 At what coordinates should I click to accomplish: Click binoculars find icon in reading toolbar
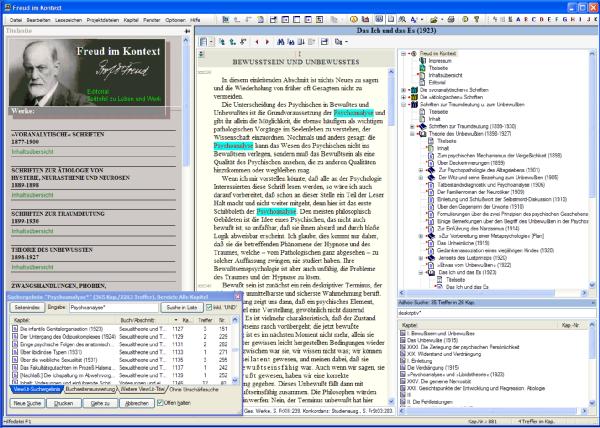[280, 42]
